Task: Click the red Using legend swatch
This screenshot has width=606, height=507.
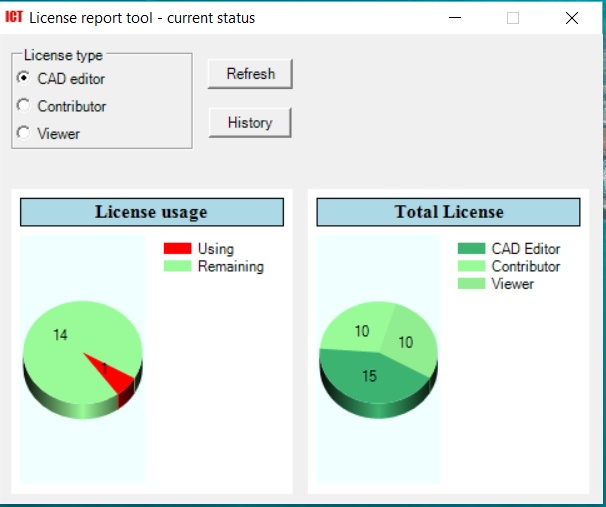Action: click(x=177, y=248)
